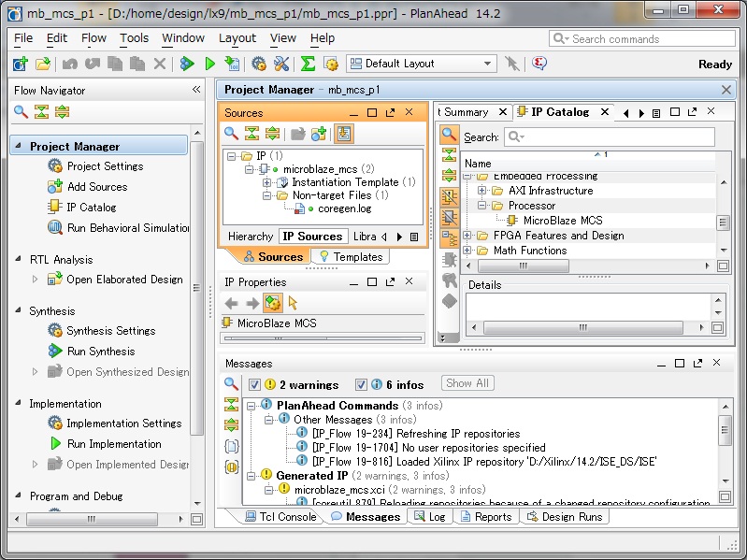Click Flow Navigator search magnifier icon

21,112
